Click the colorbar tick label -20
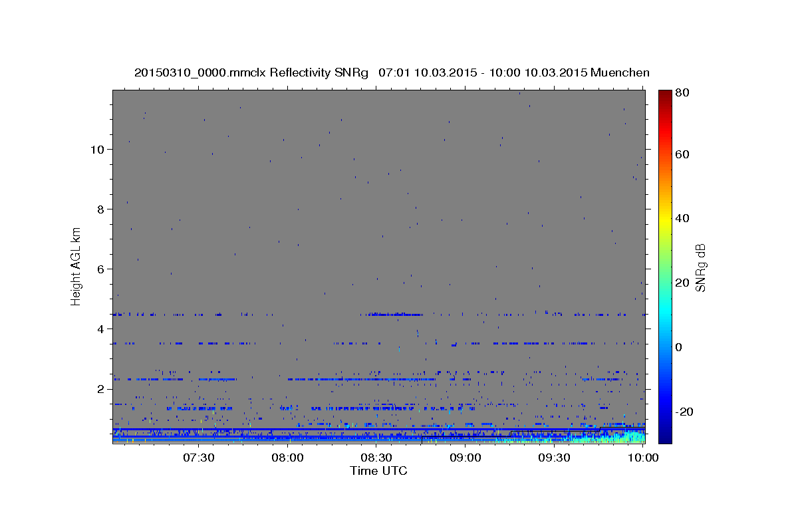The height and width of the screenshot is (532, 798). 684,412
